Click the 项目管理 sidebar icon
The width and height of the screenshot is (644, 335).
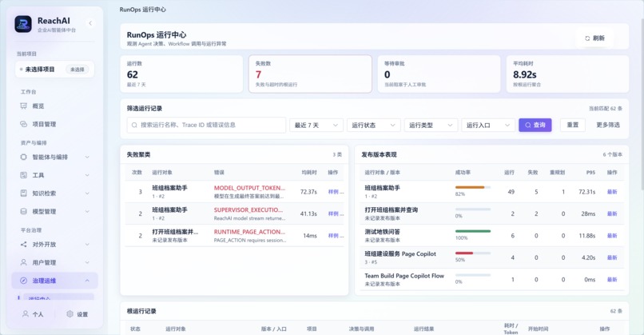[x=23, y=124]
